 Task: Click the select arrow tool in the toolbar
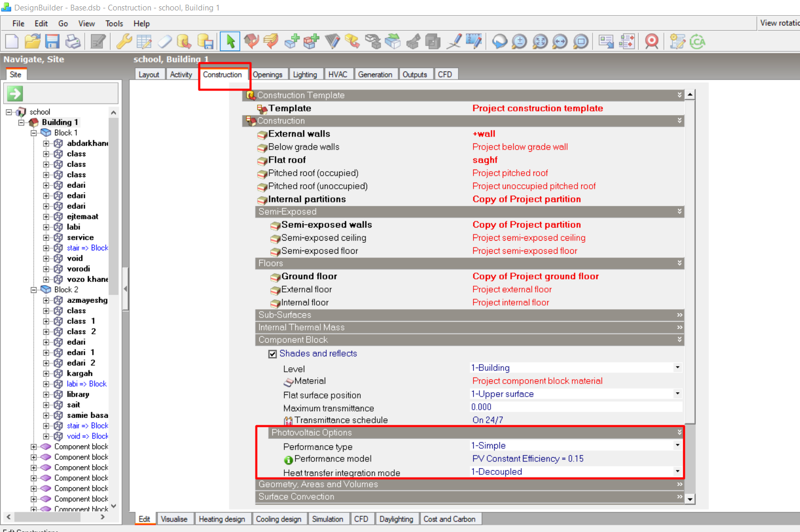coord(230,41)
